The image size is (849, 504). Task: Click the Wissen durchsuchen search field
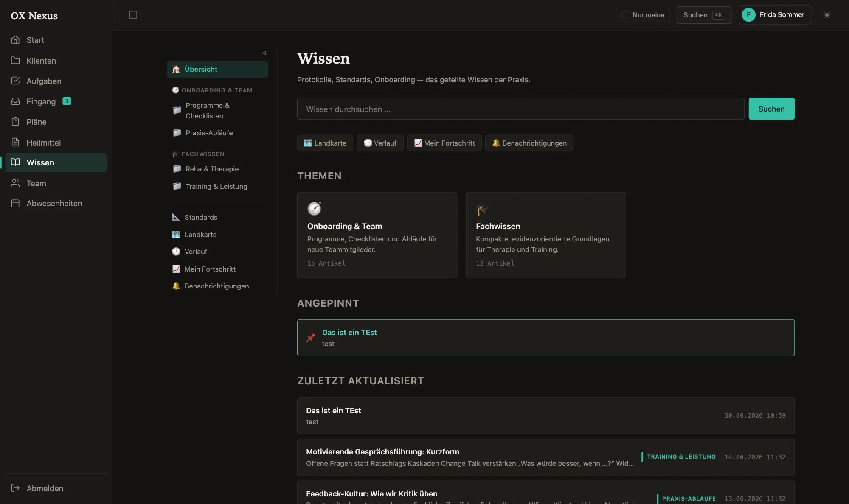[521, 109]
